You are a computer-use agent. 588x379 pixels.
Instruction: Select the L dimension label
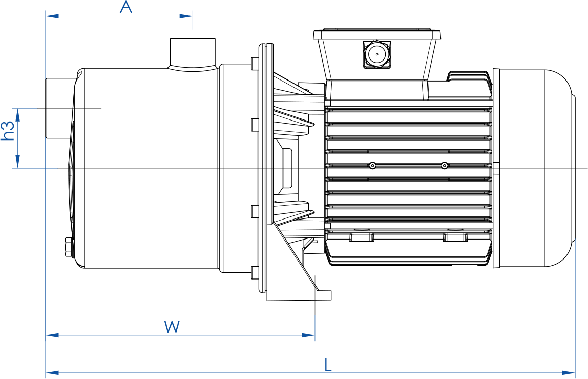(328, 364)
